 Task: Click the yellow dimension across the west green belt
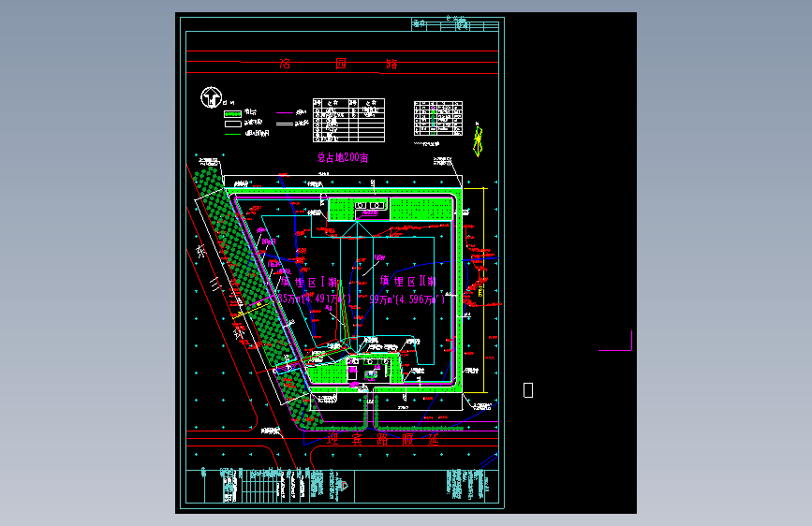(252, 309)
